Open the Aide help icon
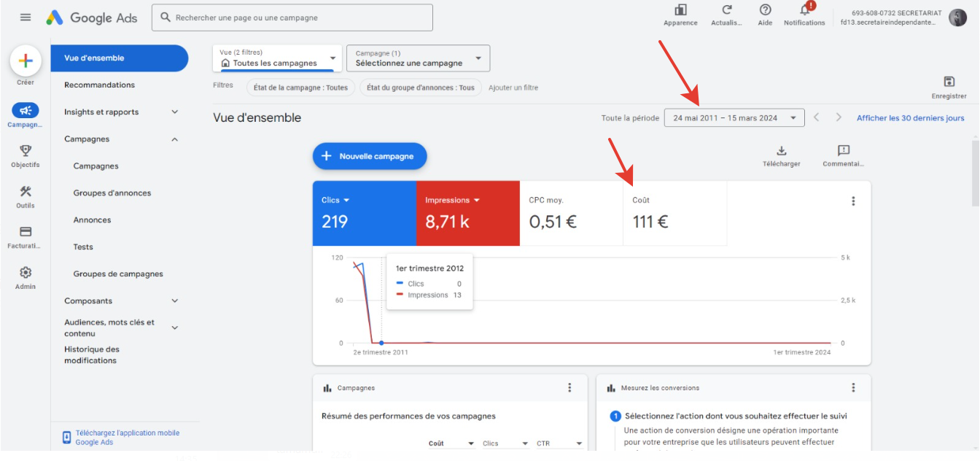980x461 pixels. point(765,10)
